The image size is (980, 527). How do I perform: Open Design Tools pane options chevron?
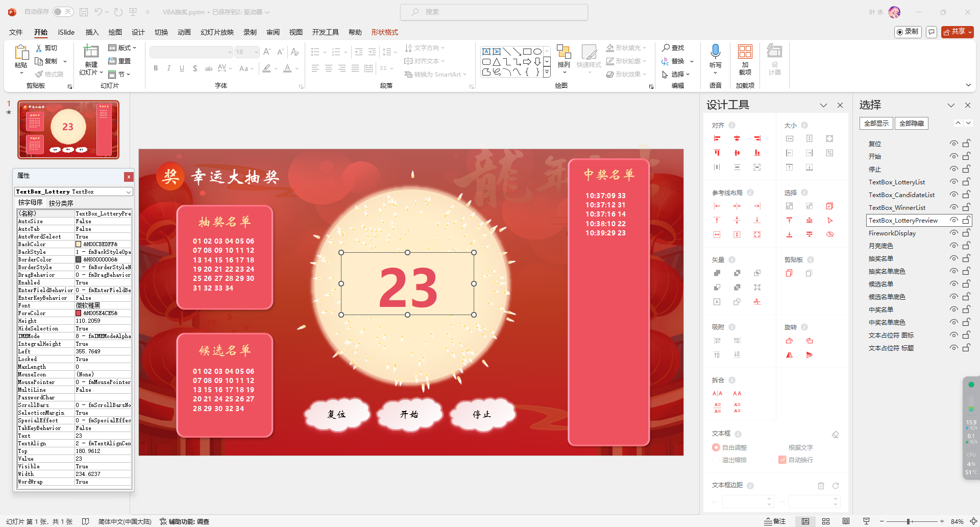823,105
